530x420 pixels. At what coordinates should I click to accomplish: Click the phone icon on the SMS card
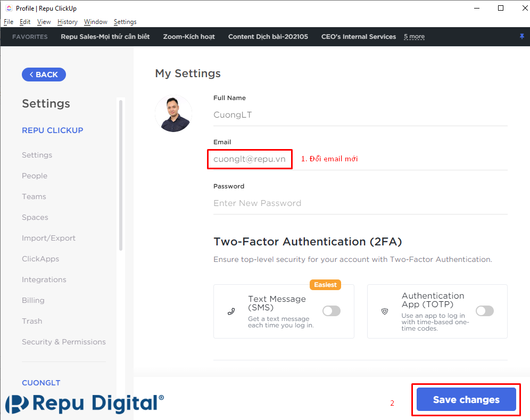231,311
